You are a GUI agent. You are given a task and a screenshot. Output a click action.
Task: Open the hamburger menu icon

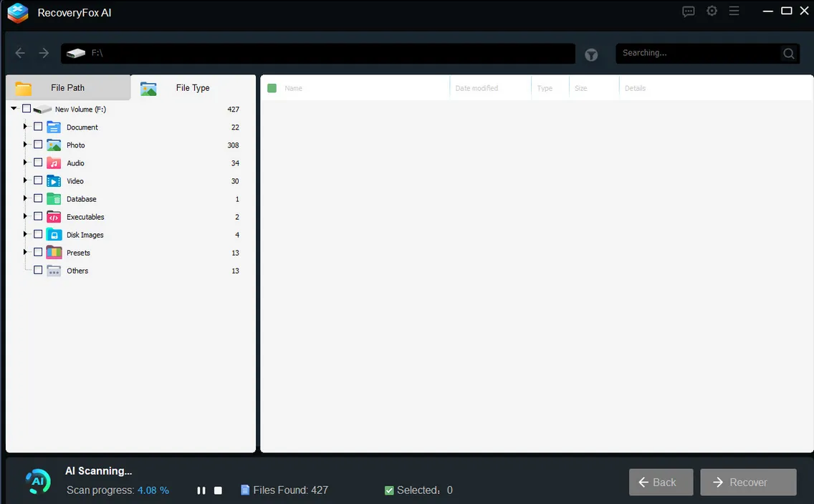pos(734,11)
